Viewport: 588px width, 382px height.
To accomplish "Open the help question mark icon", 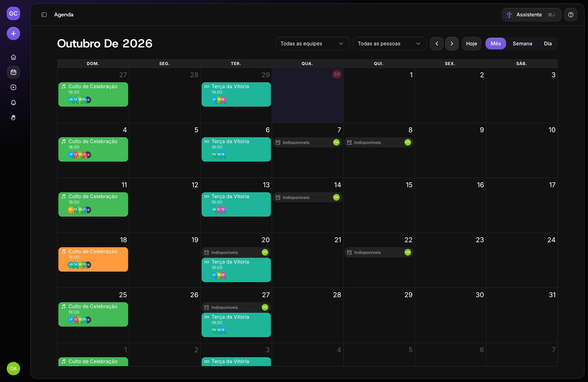I will coord(571,15).
